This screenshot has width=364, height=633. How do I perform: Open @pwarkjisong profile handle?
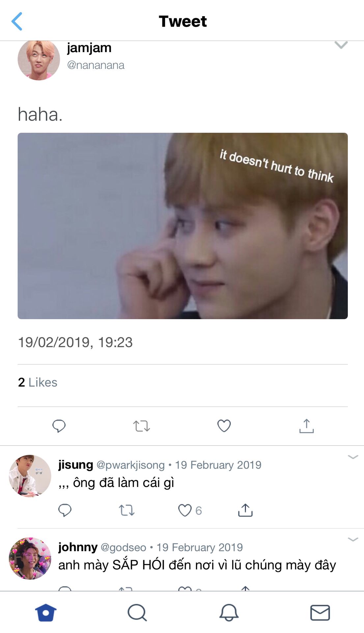click(130, 465)
